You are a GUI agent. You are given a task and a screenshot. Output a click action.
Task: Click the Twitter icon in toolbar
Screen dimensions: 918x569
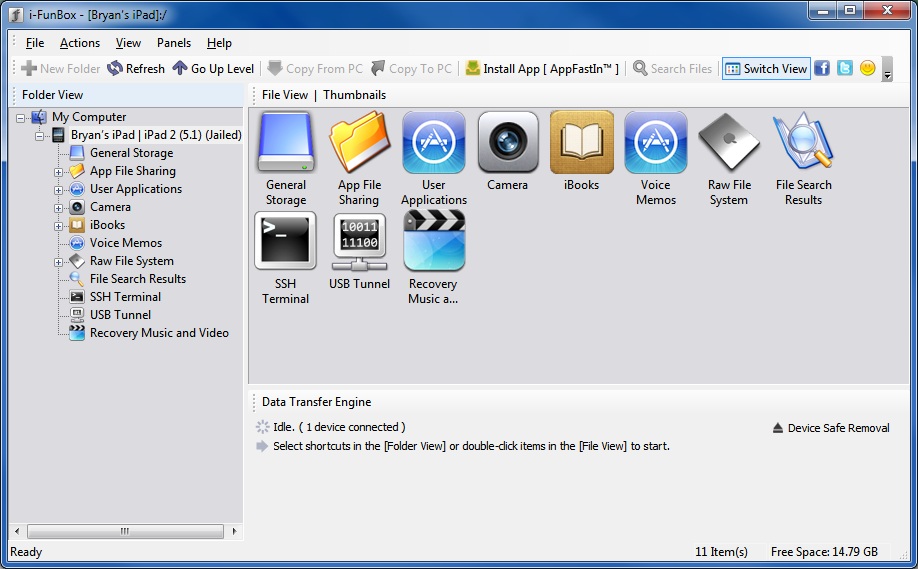click(x=845, y=69)
